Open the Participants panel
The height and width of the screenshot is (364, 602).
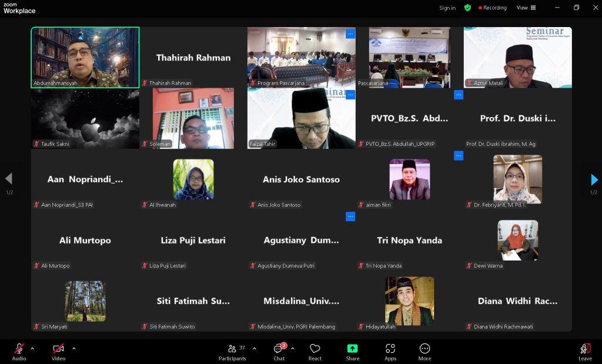pyautogui.click(x=232, y=352)
